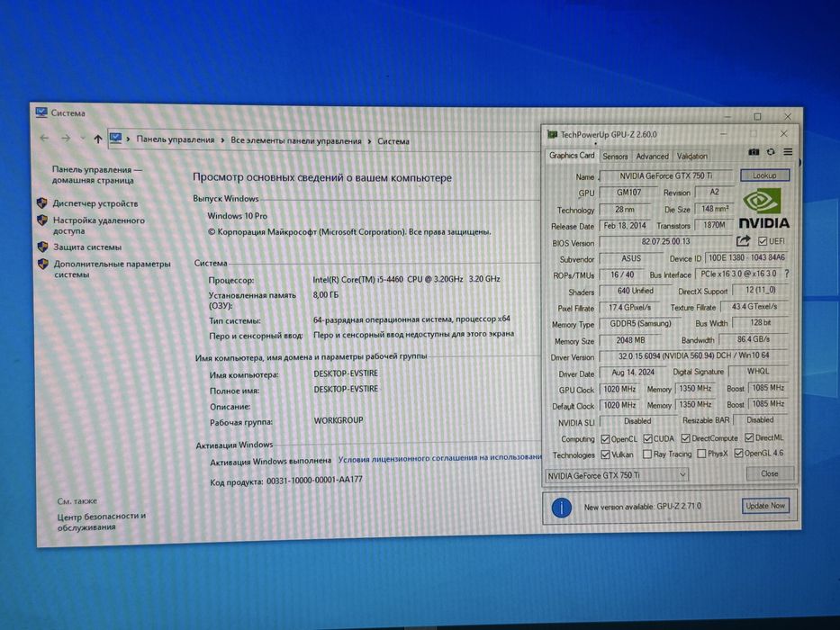840x630 pixels.
Task: Go forward in the Система window
Action: click(66, 139)
